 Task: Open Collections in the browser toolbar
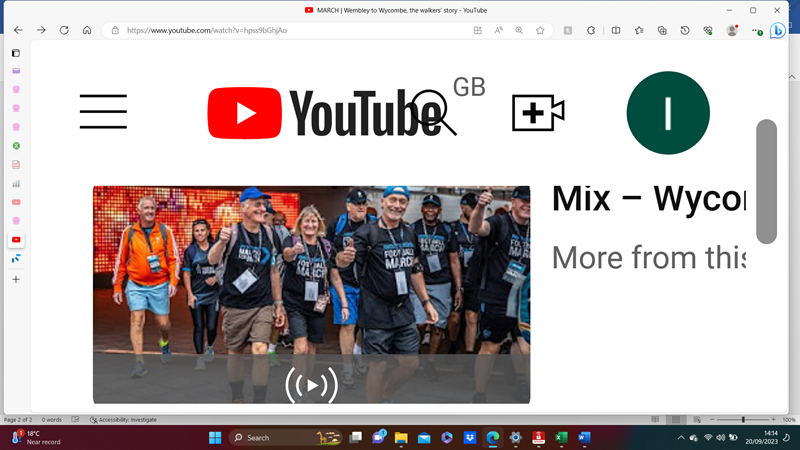coord(662,30)
